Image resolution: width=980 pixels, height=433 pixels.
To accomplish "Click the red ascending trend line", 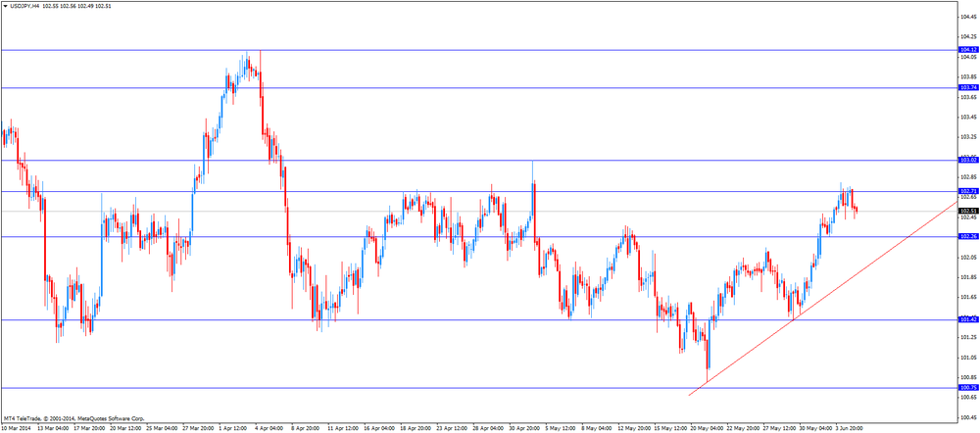I will point(822,299).
